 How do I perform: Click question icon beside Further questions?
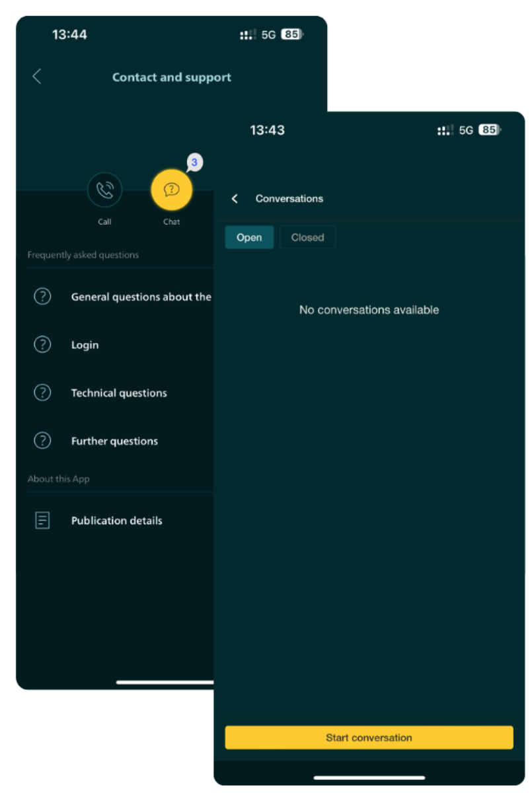point(42,441)
